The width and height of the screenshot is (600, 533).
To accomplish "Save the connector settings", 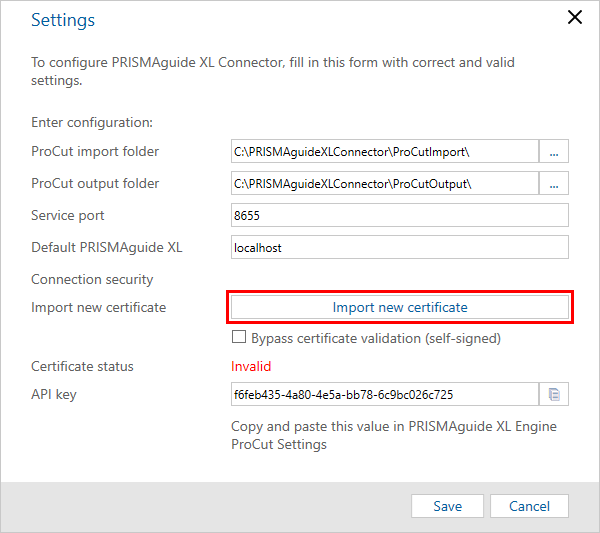I will (447, 506).
